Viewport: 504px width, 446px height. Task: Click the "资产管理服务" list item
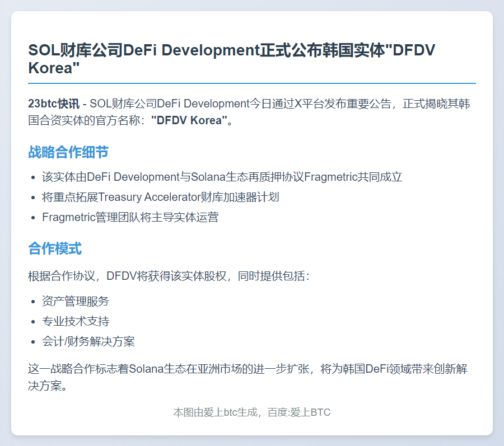(74, 301)
